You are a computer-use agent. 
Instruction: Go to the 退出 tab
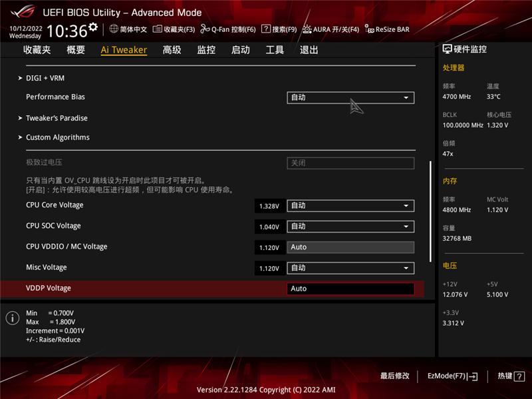309,50
